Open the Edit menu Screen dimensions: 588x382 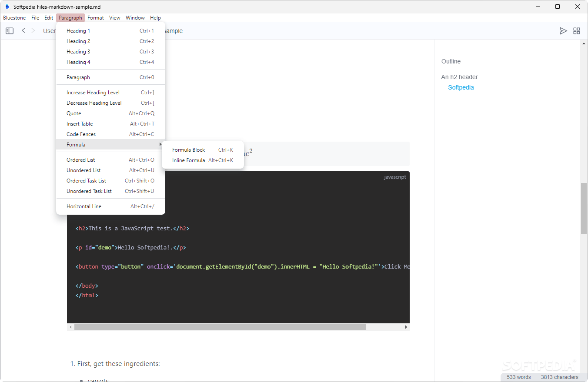(x=49, y=18)
